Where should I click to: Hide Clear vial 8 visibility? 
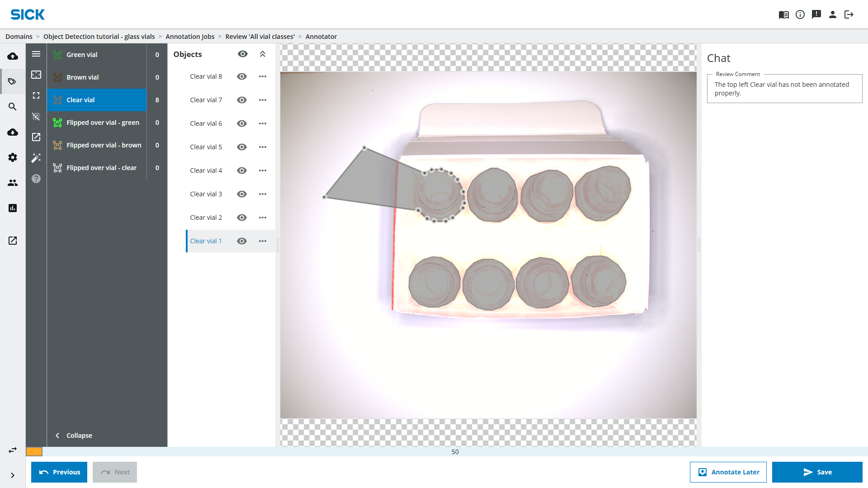tap(242, 76)
